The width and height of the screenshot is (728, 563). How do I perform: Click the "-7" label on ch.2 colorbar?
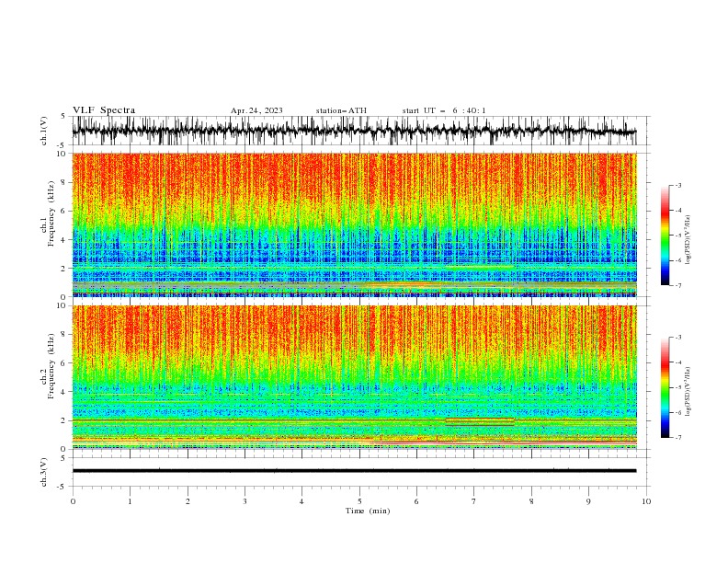tap(677, 437)
